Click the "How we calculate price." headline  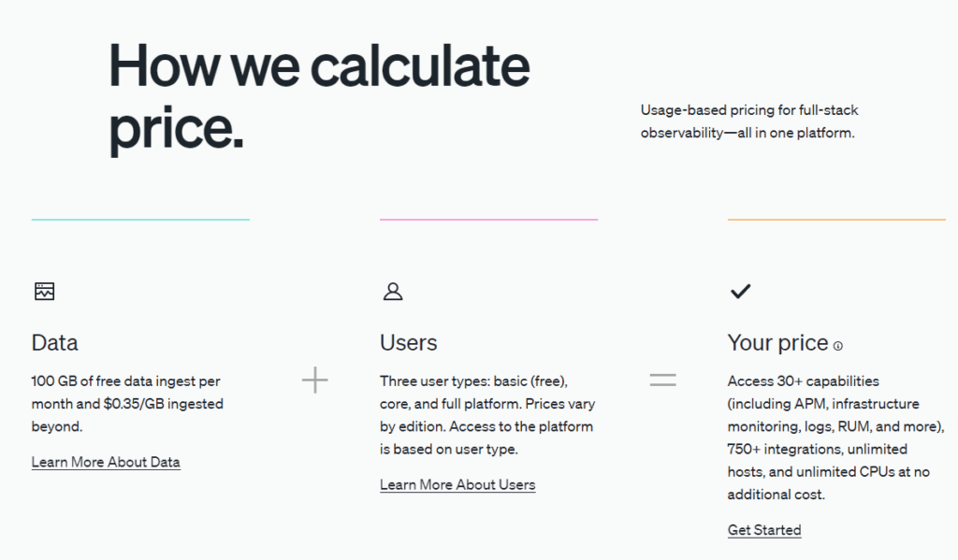(318, 97)
